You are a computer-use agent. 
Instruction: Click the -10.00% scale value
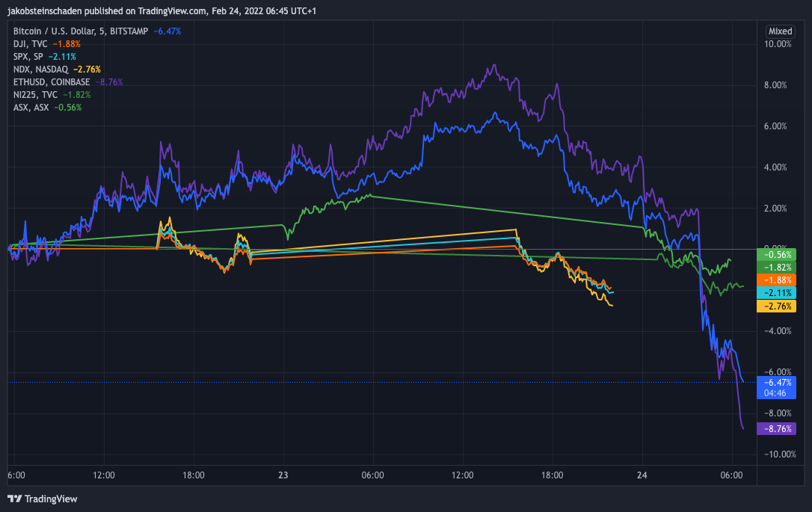pos(780,454)
